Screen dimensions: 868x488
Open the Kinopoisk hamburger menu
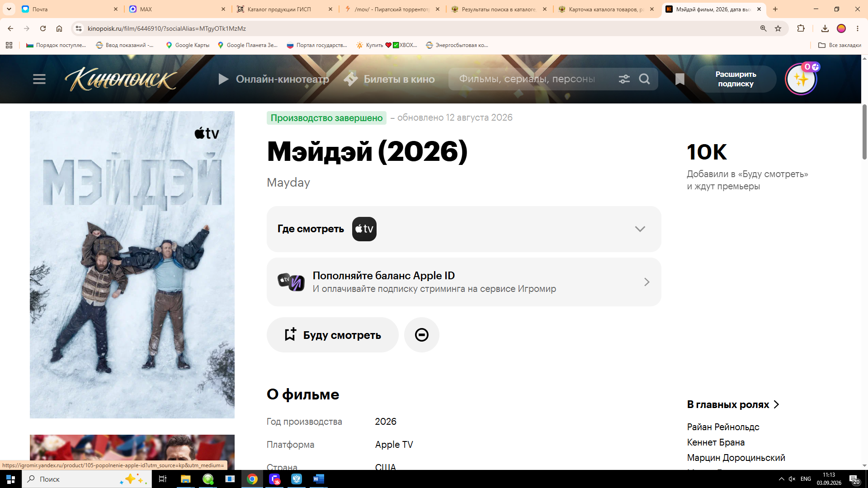point(39,79)
